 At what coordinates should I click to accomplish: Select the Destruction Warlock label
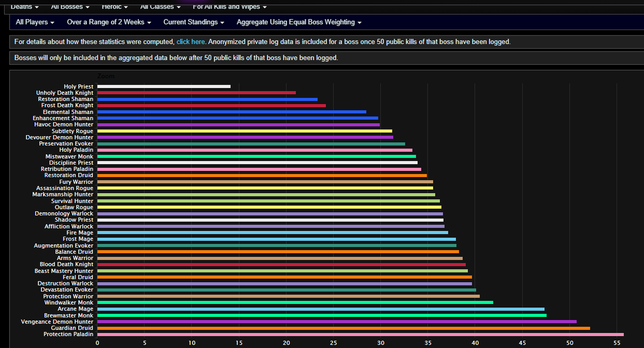(x=65, y=283)
